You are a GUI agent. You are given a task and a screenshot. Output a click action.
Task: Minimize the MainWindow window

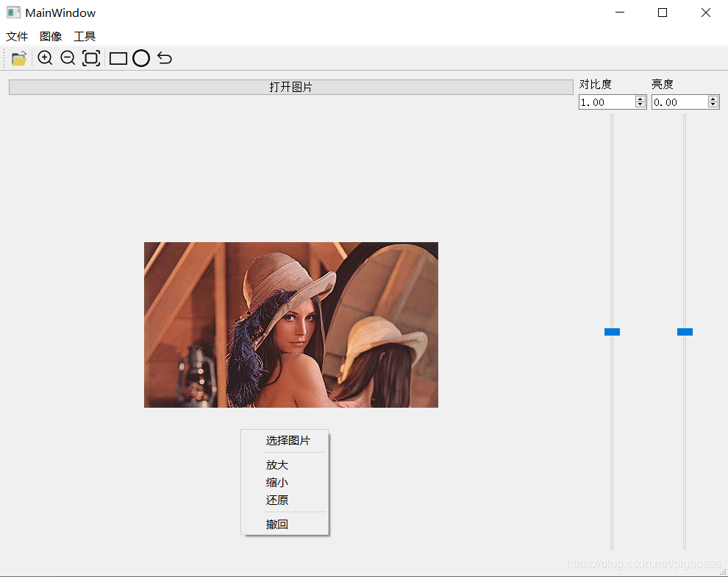pyautogui.click(x=620, y=13)
